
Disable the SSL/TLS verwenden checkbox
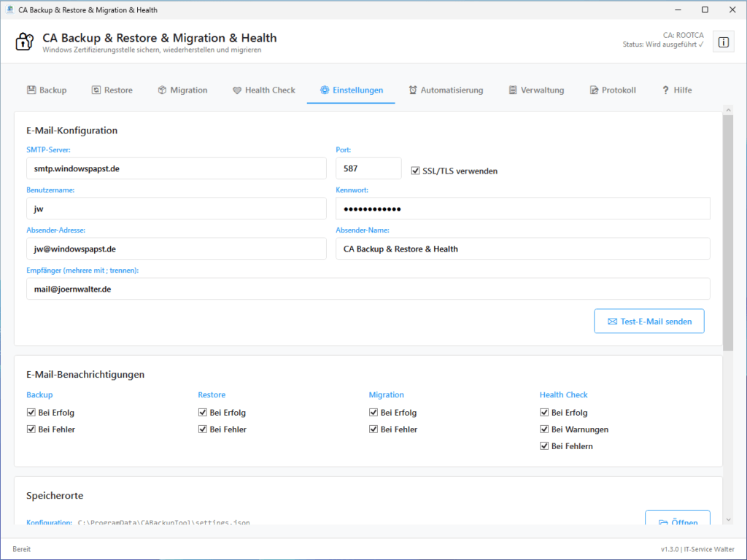pos(416,171)
